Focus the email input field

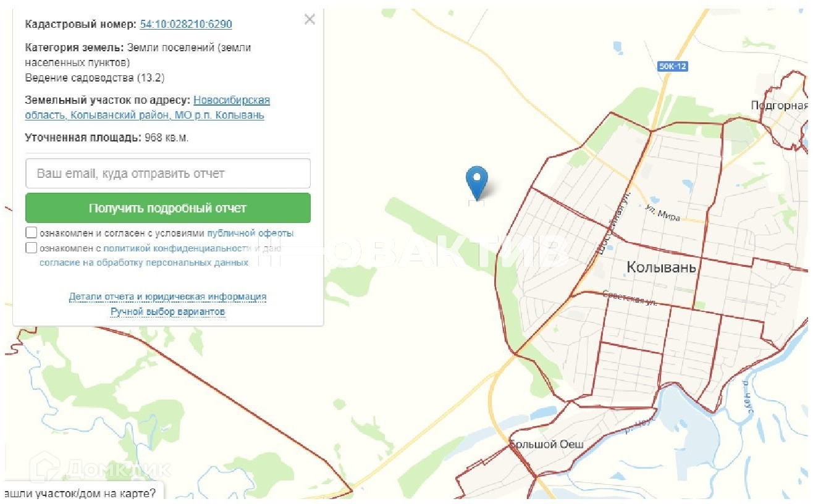[x=167, y=174]
